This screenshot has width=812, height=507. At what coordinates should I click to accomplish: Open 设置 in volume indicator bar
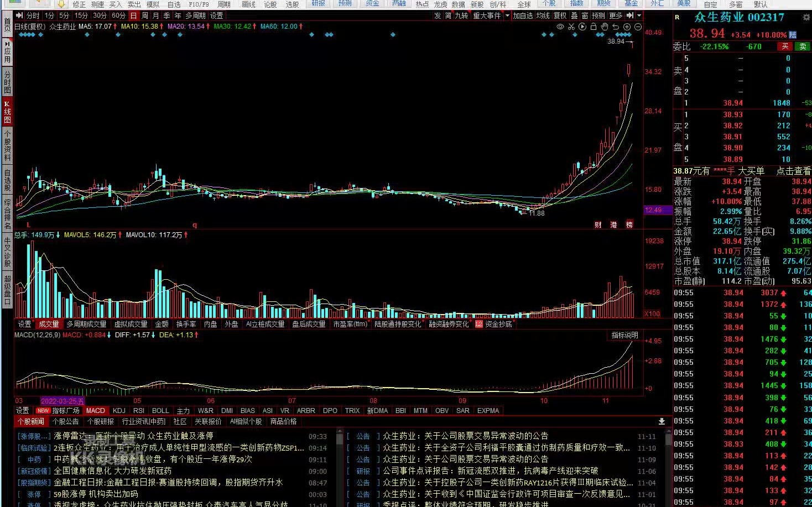24,324
